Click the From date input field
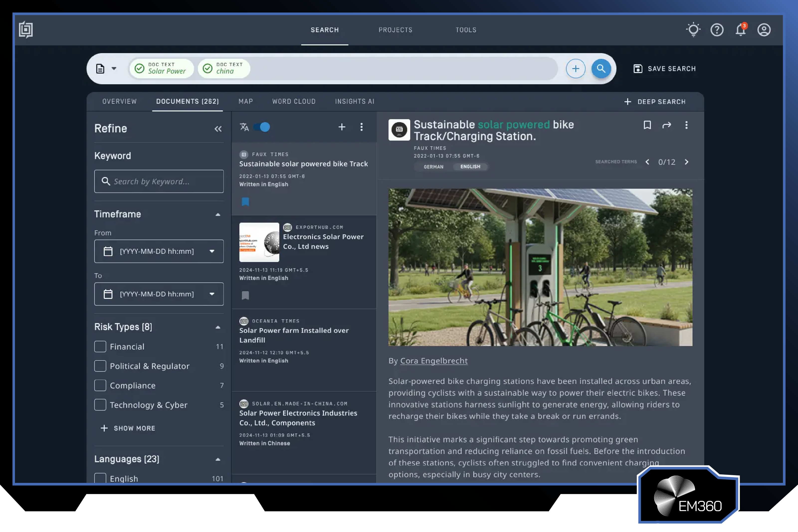Image resolution: width=798 pixels, height=532 pixels. click(x=159, y=251)
